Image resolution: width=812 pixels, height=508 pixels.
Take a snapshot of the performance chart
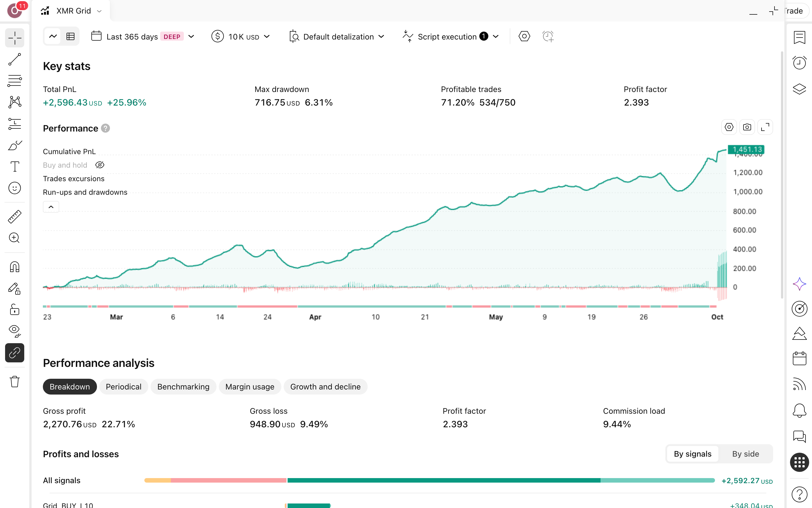[747, 127]
